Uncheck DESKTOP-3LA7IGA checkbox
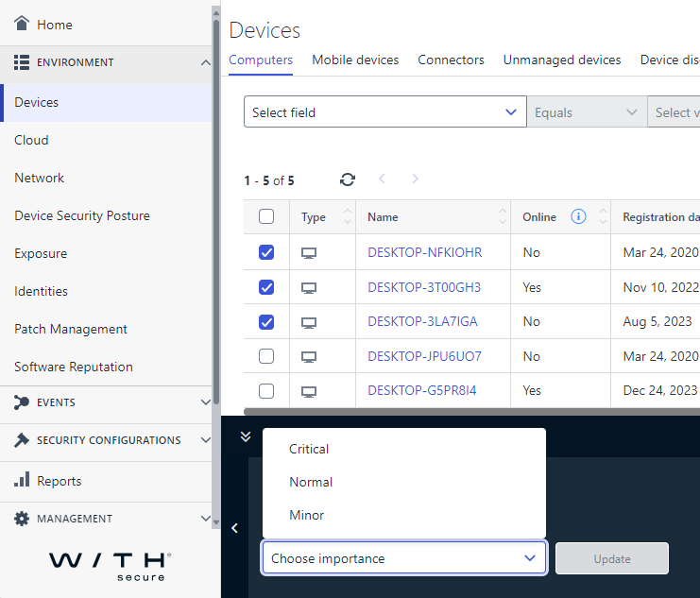 click(266, 322)
